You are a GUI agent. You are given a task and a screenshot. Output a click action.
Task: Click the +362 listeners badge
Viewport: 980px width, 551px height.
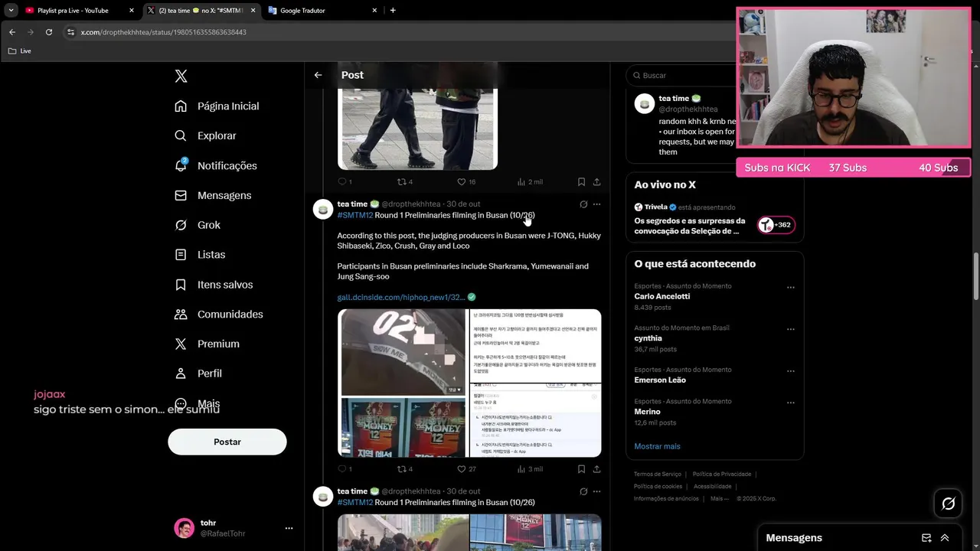[776, 225]
